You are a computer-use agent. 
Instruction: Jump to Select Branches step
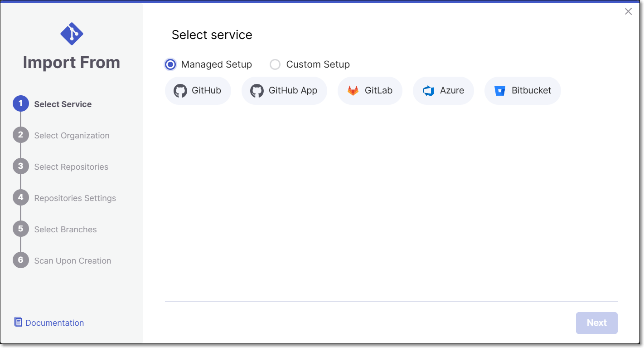pyautogui.click(x=66, y=229)
